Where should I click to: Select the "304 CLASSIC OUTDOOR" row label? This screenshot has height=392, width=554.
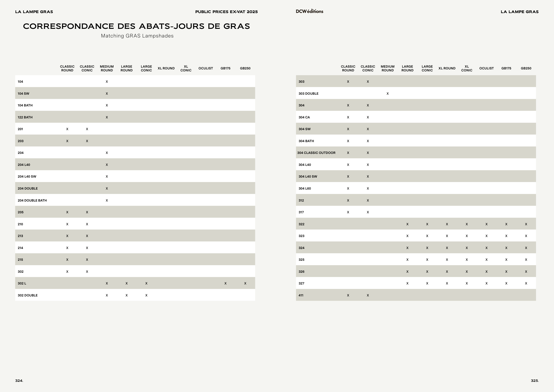(316, 153)
